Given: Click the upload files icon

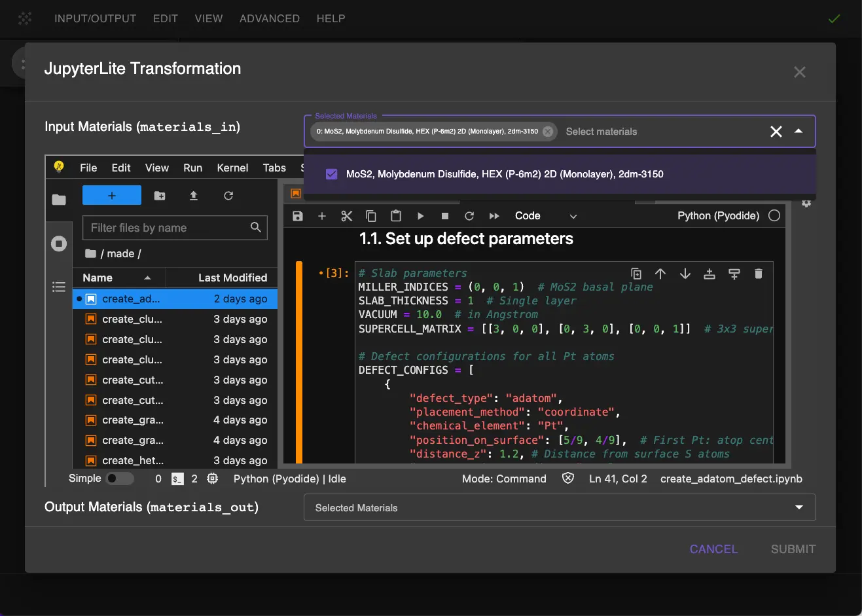Looking at the screenshot, I should pos(194,196).
